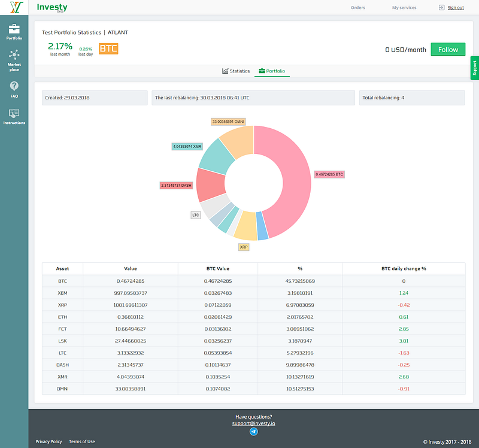
Task: Click BTC value 0.10114637 in DASH row
Action: point(218,365)
